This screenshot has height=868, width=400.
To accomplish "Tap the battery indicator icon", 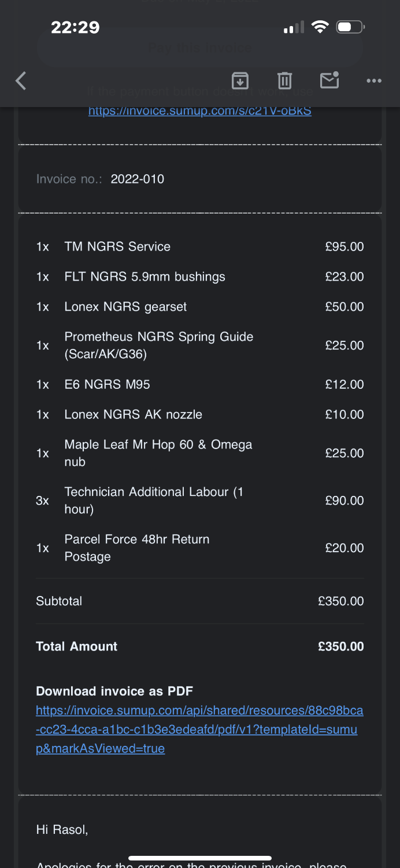I will [350, 27].
